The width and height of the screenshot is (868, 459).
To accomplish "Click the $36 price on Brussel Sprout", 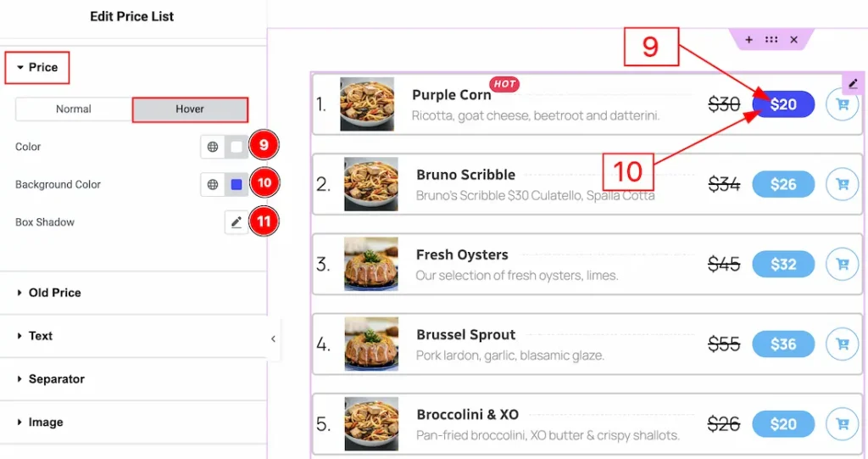I will click(x=783, y=344).
